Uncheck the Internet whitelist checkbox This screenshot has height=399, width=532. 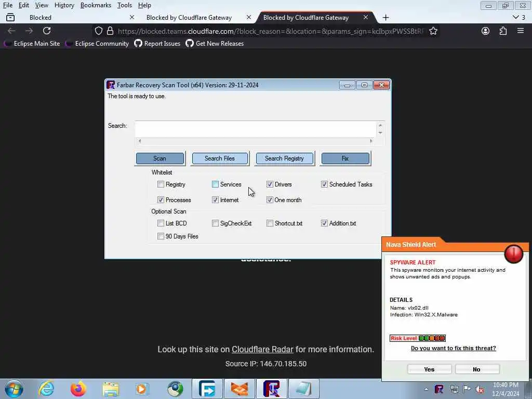coord(215,200)
